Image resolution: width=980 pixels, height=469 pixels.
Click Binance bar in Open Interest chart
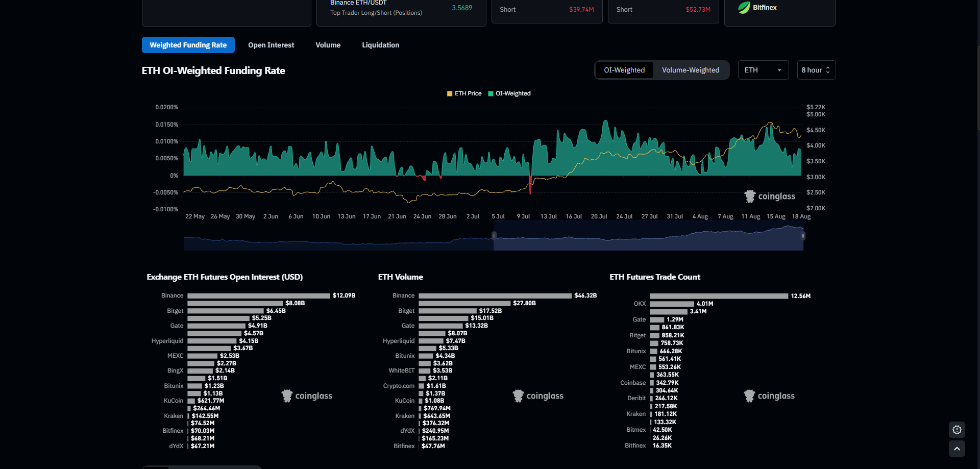(258, 296)
